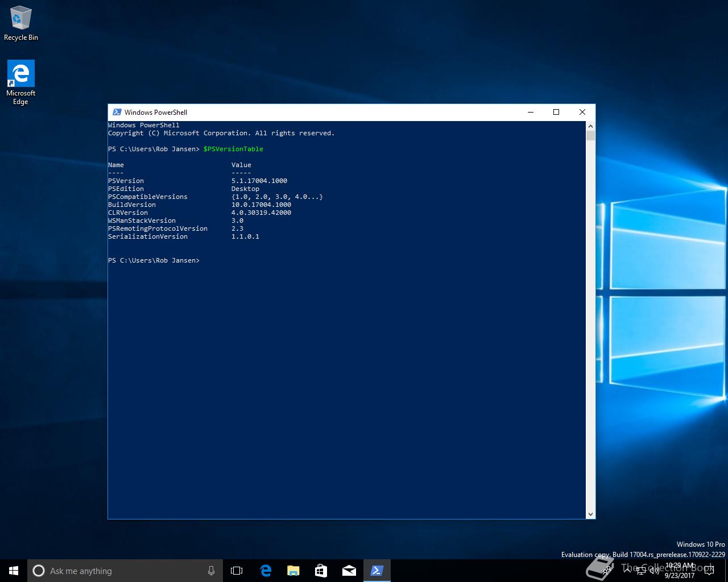Click the last PS C:\Users\Rob Jansen prompt
Viewport: 728px width, 582px height.
[x=154, y=260]
